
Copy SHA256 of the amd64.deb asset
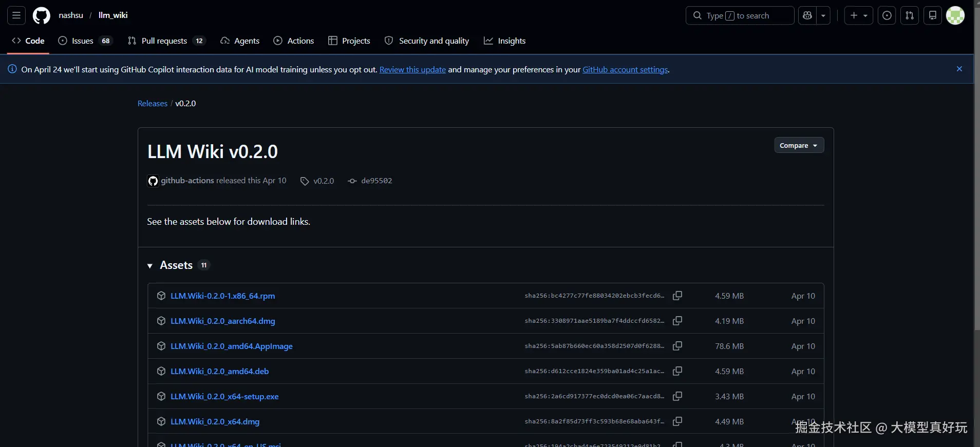pos(677,371)
